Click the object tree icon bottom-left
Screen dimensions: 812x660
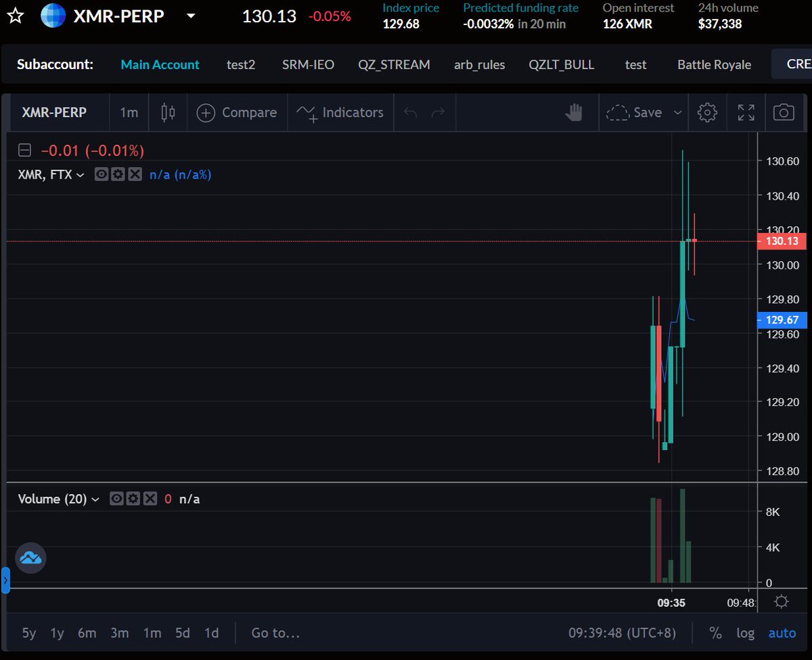30,558
